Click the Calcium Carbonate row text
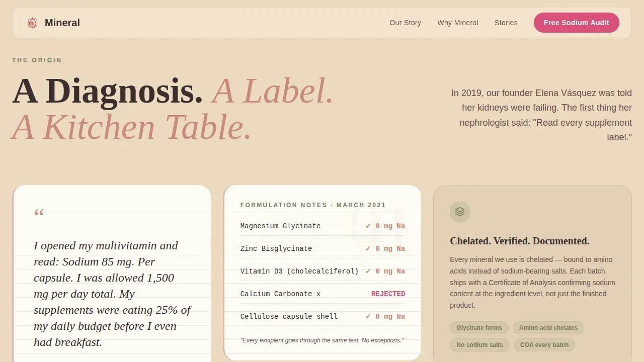 coord(280,294)
